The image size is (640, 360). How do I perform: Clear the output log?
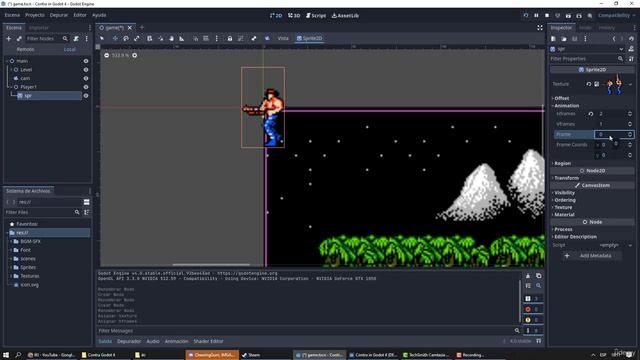click(x=528, y=276)
